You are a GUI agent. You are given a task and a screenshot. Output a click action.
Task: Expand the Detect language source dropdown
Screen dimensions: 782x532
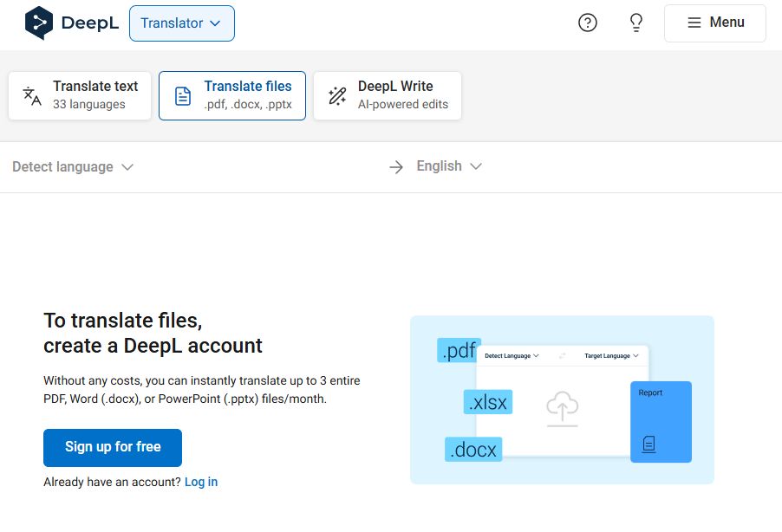coord(73,166)
